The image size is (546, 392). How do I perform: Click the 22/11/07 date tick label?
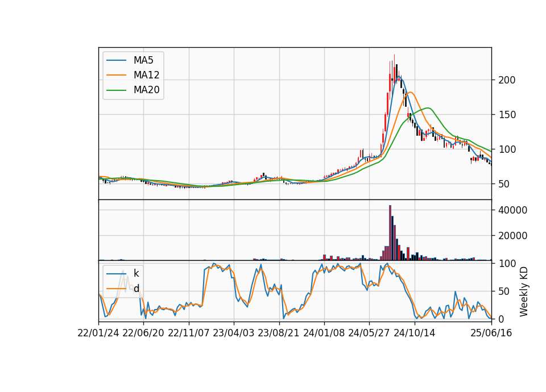tap(189, 333)
